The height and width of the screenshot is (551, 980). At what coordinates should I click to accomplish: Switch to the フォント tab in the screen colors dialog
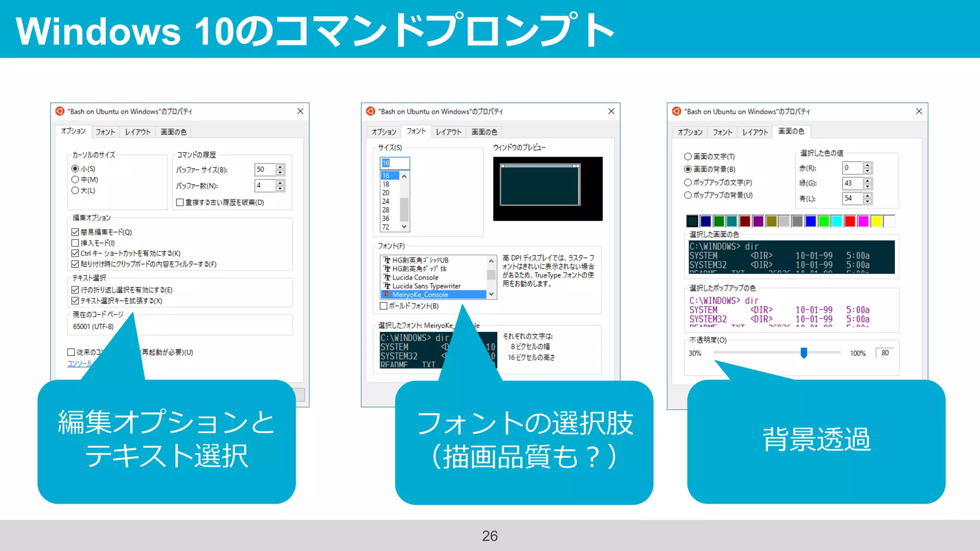tap(722, 132)
